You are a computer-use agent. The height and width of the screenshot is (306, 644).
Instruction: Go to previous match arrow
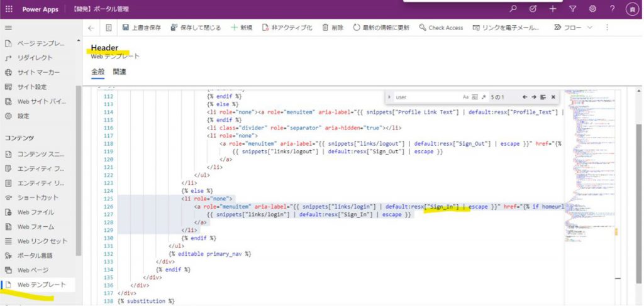coord(525,97)
